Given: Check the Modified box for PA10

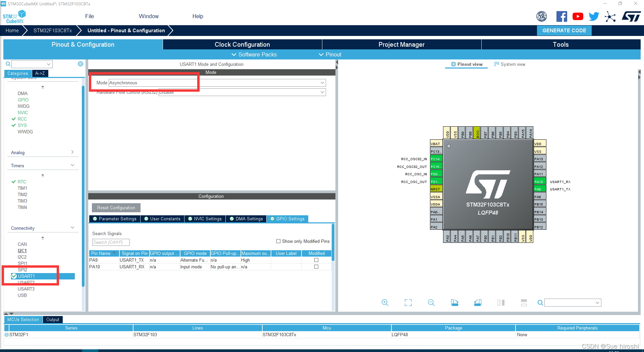Looking at the screenshot, I should [x=316, y=267].
